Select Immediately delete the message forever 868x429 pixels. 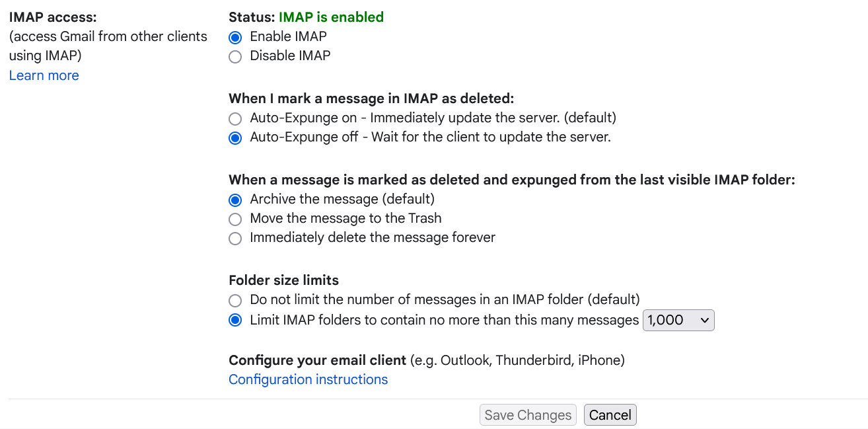pos(235,239)
